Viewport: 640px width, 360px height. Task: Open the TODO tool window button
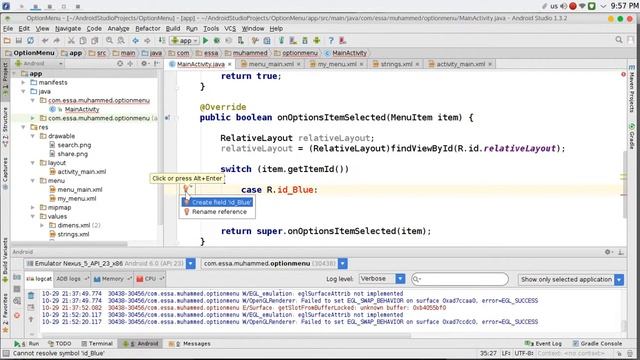tap(60, 344)
